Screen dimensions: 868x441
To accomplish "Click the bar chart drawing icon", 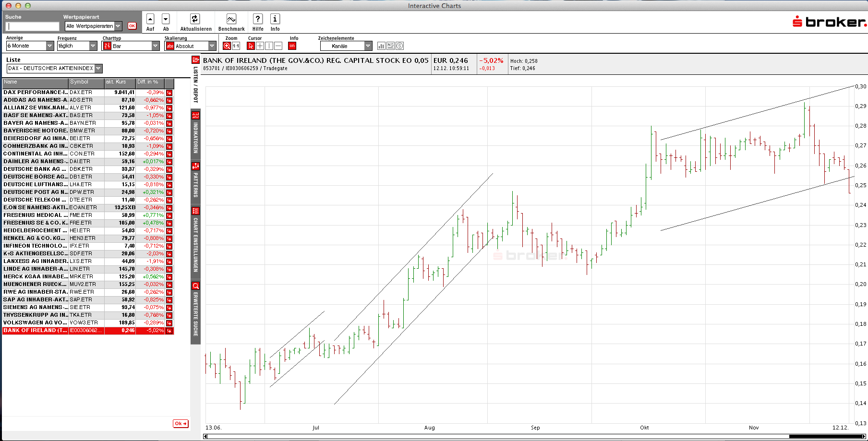I will [381, 46].
